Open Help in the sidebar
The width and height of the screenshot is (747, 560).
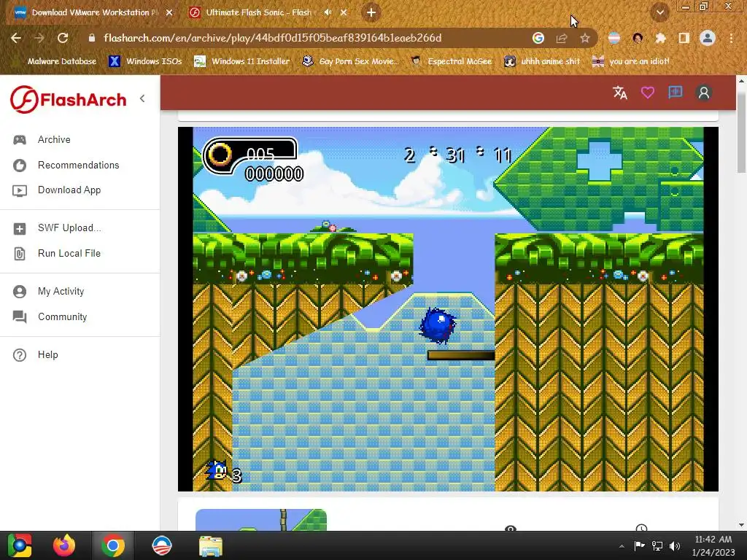point(48,355)
